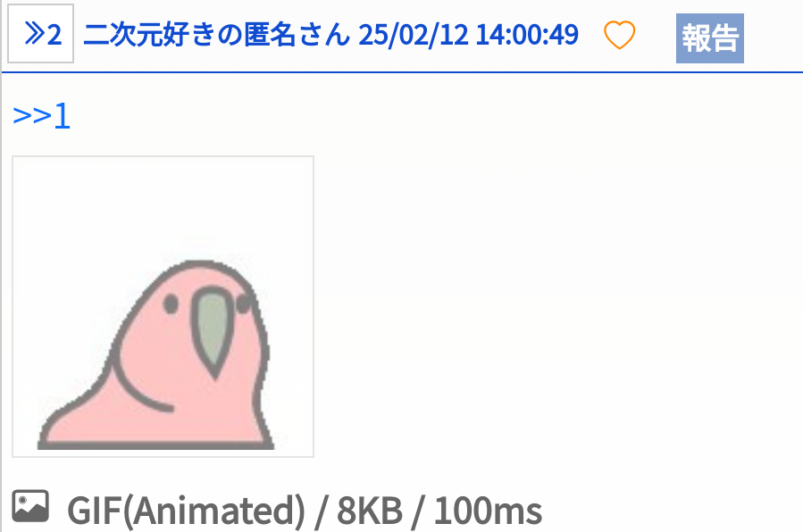Click the timestamp 25/02/12 14:00:49
Image resolution: width=803 pixels, height=532 pixels.
(x=468, y=35)
